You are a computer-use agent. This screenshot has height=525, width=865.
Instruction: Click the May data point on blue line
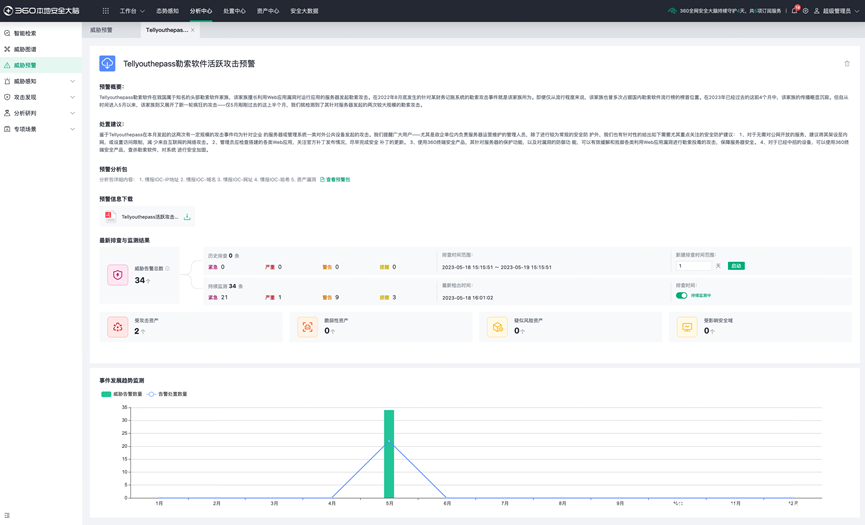[x=389, y=441]
